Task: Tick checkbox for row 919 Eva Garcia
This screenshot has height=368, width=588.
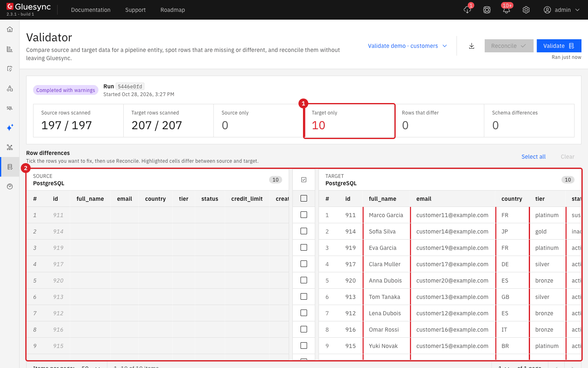Action: 304,247
